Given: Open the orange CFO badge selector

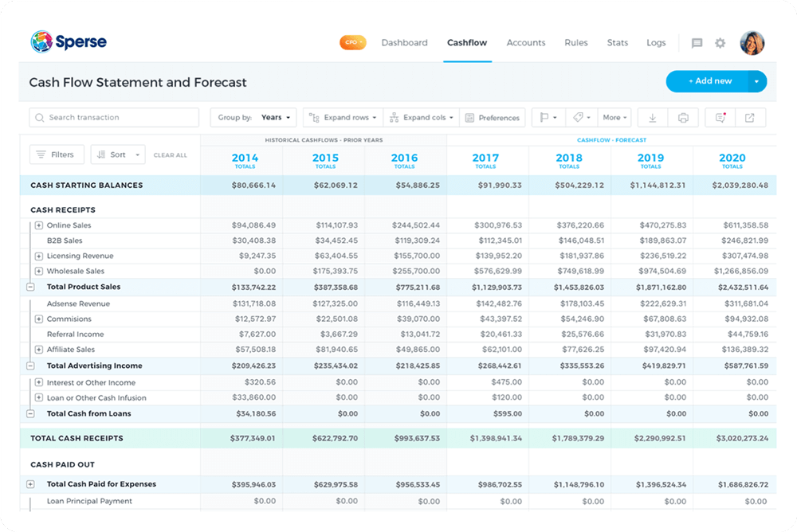Looking at the screenshot, I should pyautogui.click(x=352, y=43).
